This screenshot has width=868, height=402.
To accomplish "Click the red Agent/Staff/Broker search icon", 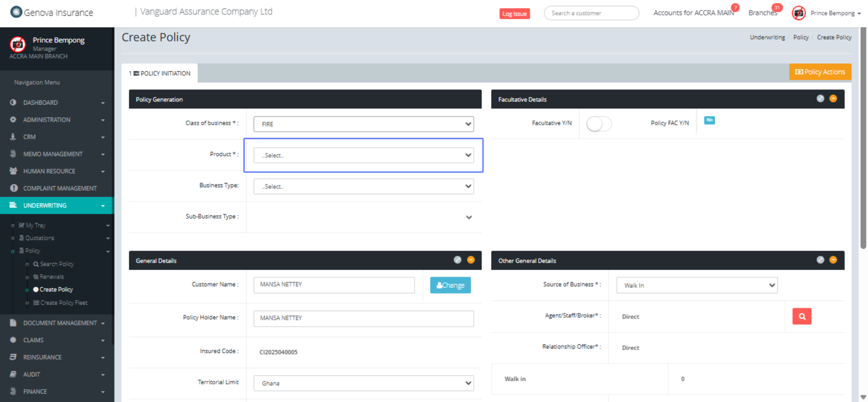I will 801,316.
